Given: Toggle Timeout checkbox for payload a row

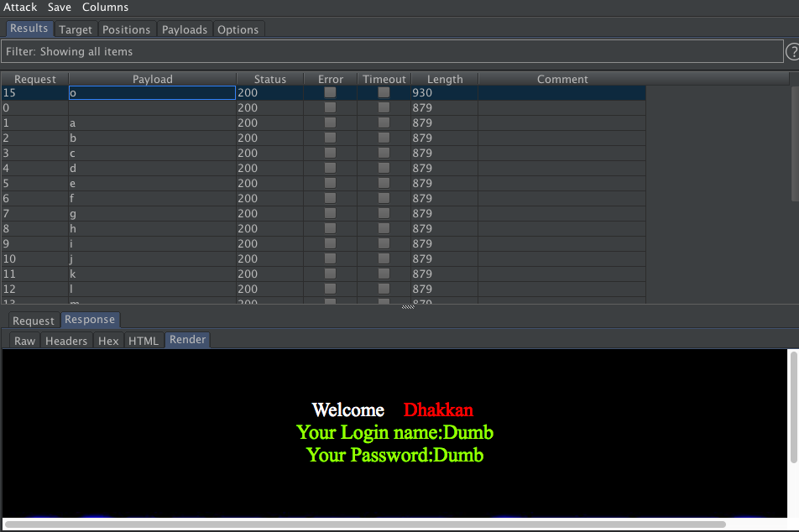Looking at the screenshot, I should tap(384, 123).
